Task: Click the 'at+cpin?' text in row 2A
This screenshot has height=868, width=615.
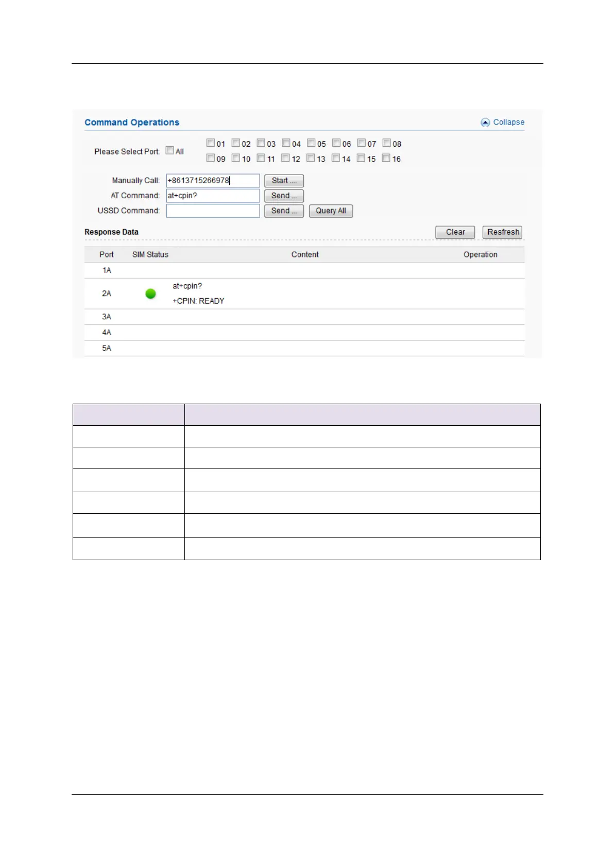Action: [187, 286]
